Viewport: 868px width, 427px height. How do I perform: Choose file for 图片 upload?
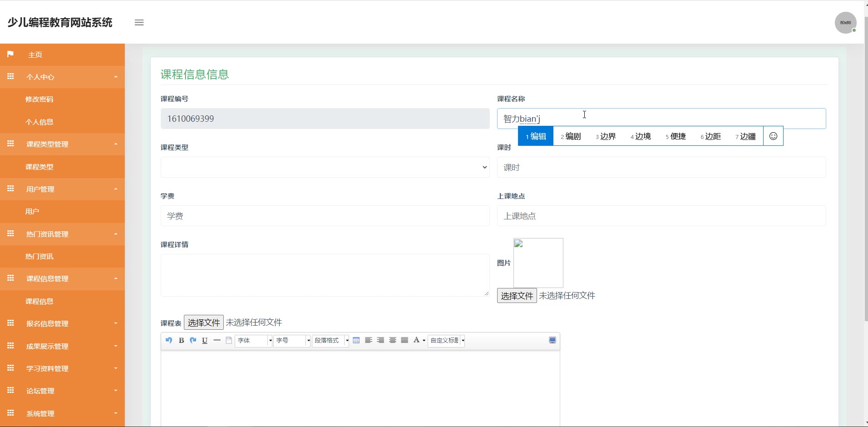[517, 296]
